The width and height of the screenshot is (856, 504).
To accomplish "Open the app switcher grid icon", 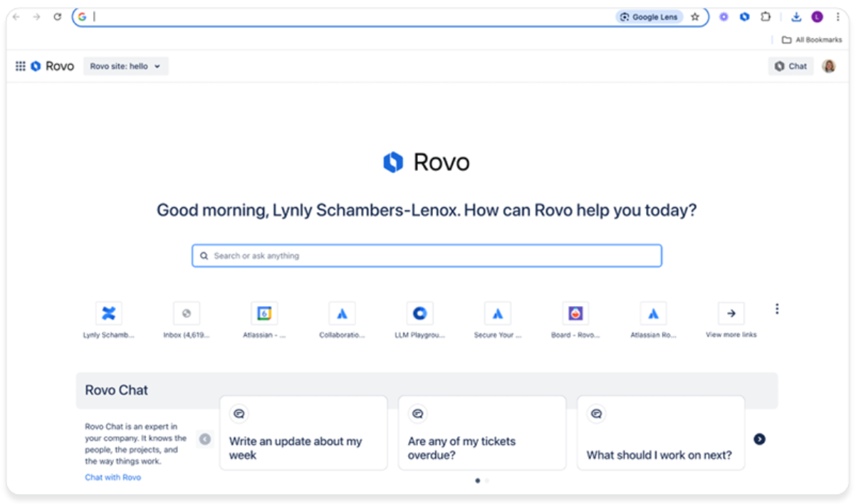I will 20,66.
